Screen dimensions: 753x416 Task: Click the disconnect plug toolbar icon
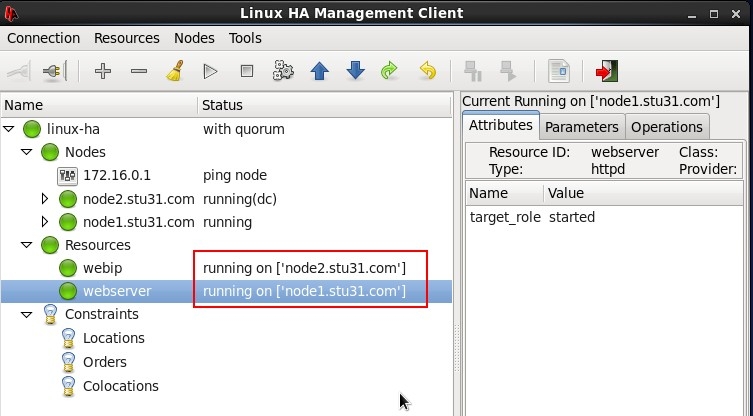click(x=55, y=72)
